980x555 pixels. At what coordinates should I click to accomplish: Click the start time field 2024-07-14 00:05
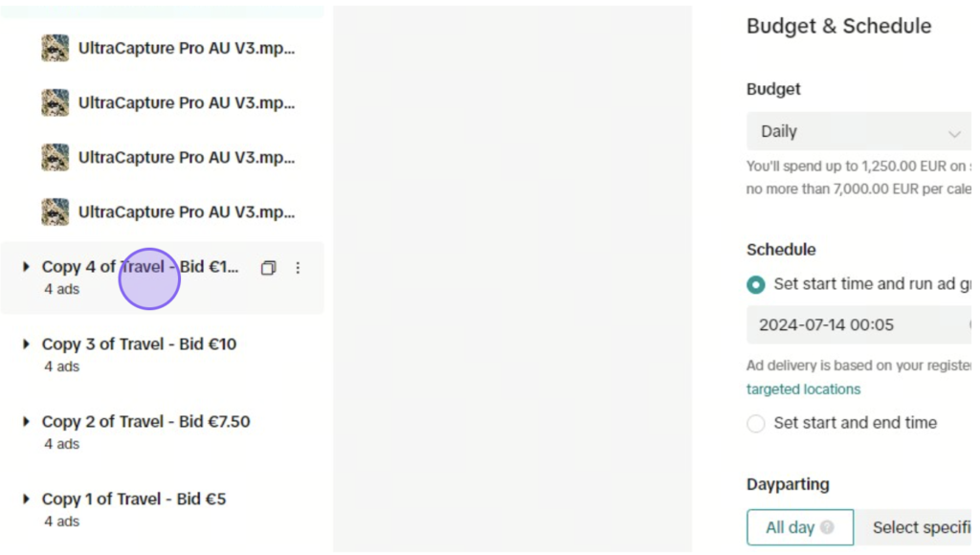tap(858, 325)
